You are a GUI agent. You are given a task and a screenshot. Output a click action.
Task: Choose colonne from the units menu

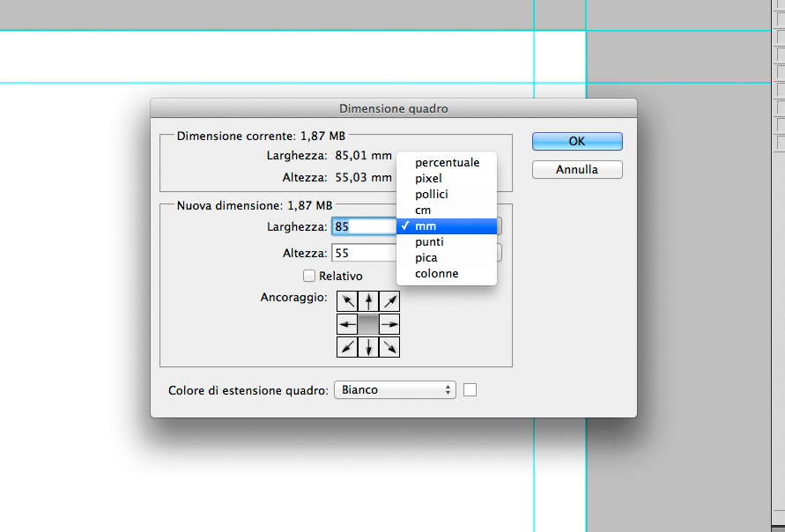coord(447,274)
